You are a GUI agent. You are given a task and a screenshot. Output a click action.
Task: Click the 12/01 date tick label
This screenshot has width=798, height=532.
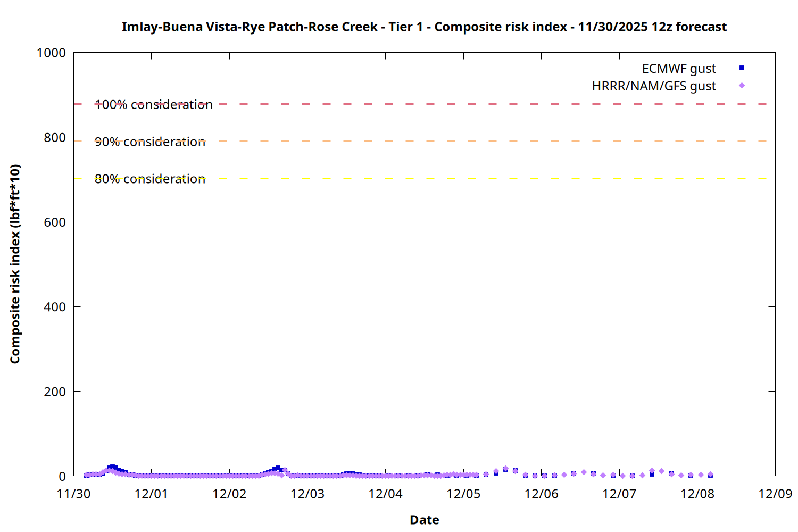(151, 494)
